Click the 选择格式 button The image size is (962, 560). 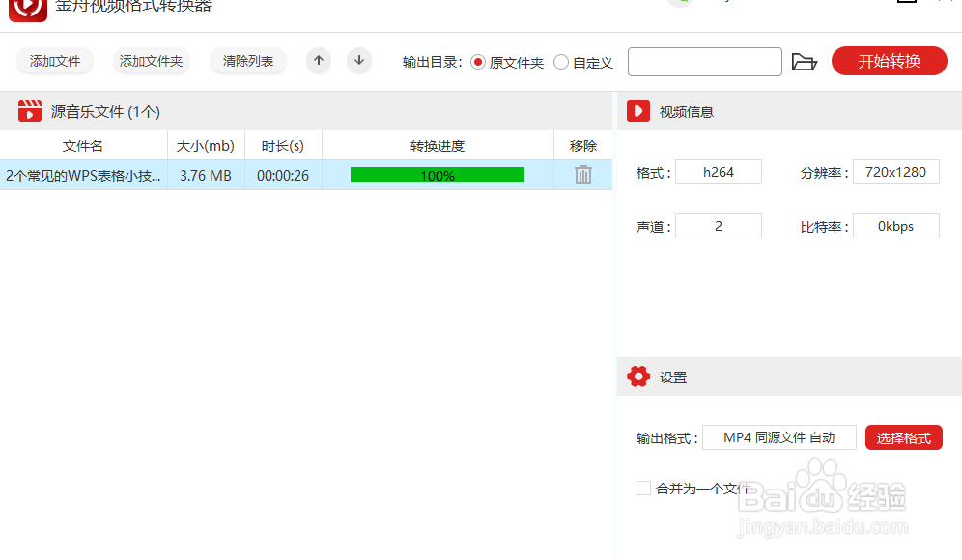point(903,436)
